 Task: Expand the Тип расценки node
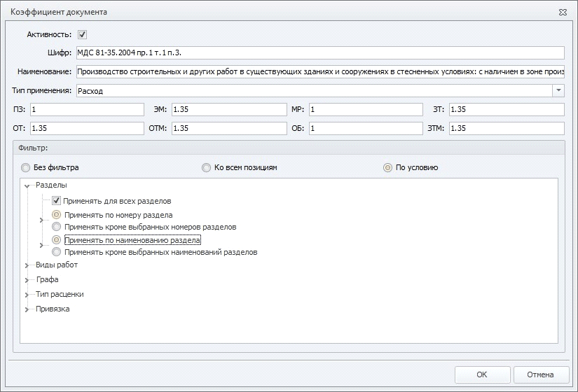coord(27,295)
